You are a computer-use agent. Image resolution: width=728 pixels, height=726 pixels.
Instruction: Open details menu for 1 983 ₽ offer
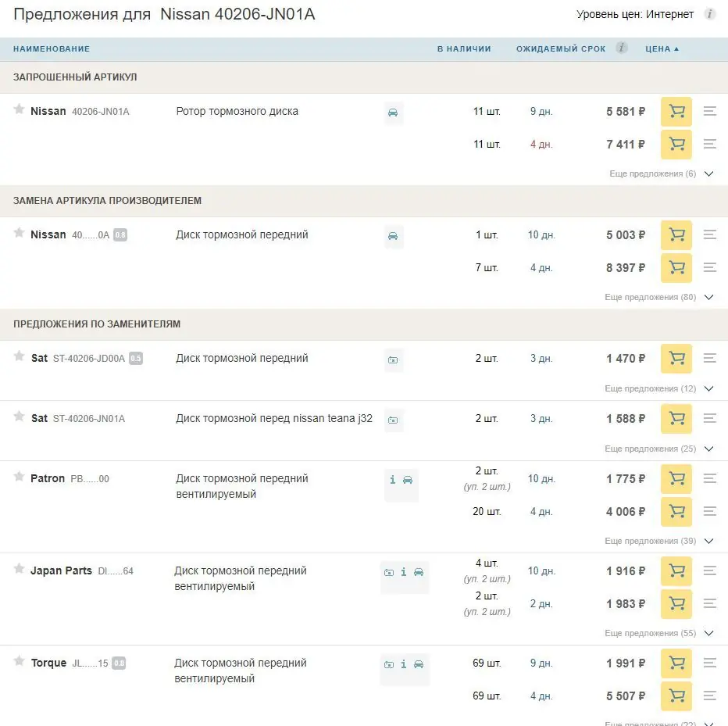tap(709, 604)
